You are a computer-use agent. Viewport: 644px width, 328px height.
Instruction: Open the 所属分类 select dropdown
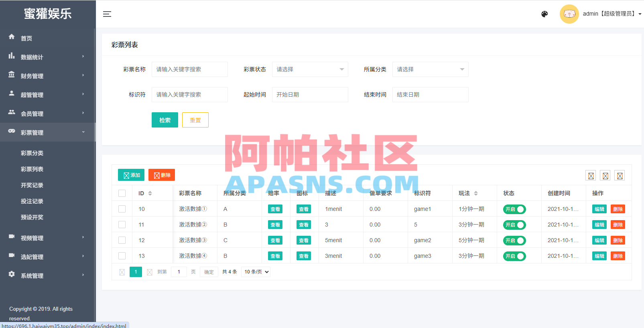coord(431,69)
